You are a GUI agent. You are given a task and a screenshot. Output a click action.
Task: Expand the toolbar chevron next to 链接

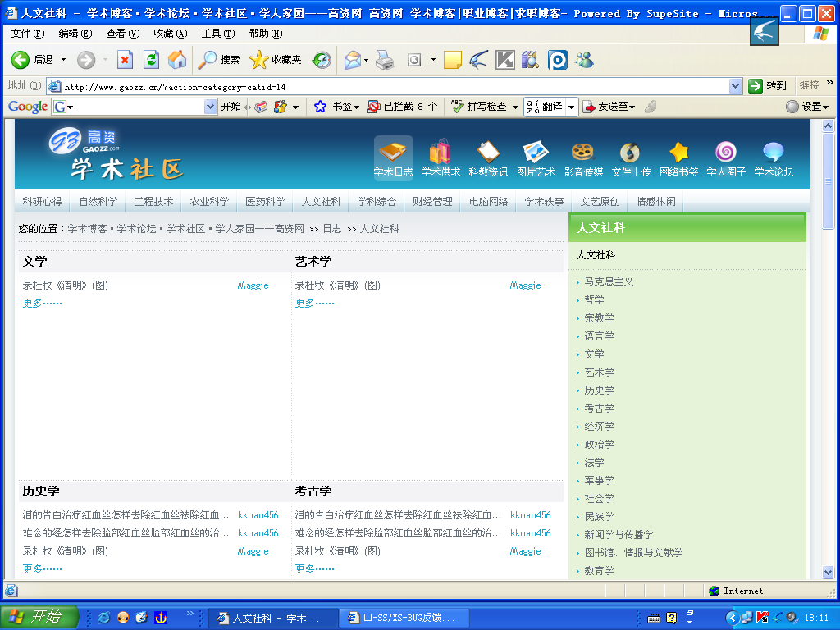coord(830,83)
